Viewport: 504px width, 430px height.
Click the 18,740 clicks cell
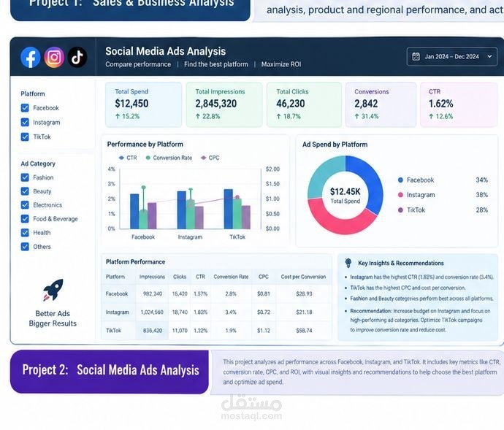(180, 312)
